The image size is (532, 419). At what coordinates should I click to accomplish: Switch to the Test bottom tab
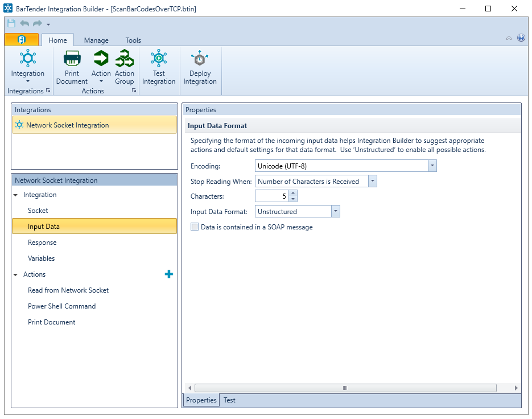[x=229, y=400]
